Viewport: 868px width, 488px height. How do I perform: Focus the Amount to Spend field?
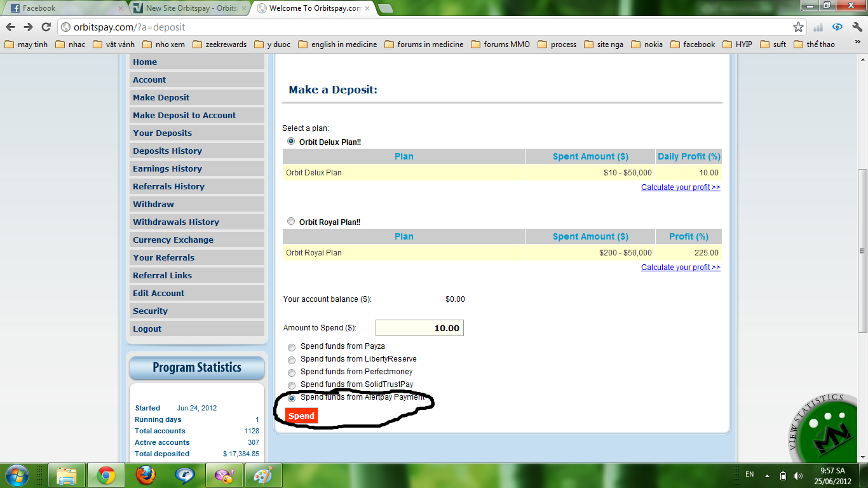[x=419, y=328]
